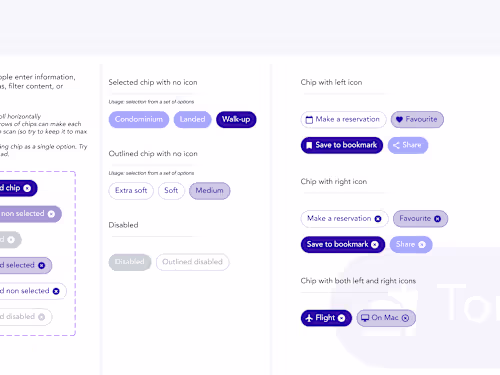Click the heart icon on Favourite chip
500x375 pixels.
click(x=399, y=119)
